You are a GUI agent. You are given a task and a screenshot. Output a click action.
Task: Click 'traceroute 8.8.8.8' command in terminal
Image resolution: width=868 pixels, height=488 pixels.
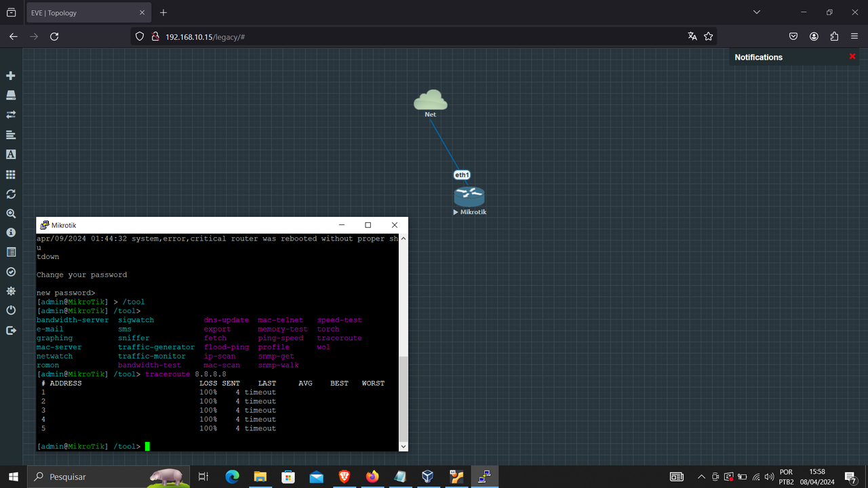click(186, 374)
